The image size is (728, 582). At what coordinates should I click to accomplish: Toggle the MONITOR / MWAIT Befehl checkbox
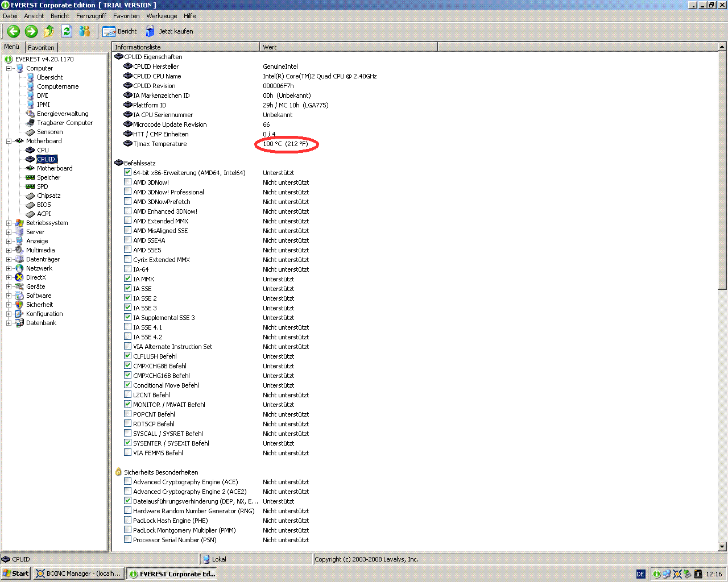click(128, 404)
